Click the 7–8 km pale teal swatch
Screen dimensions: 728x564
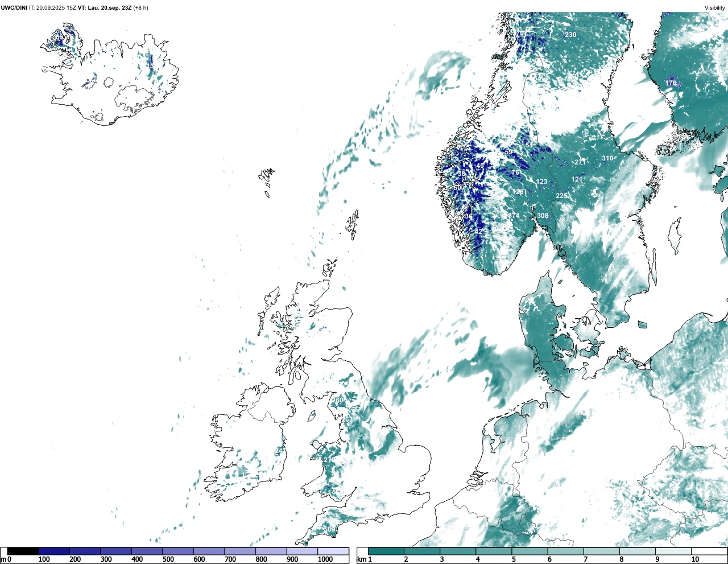click(x=602, y=551)
